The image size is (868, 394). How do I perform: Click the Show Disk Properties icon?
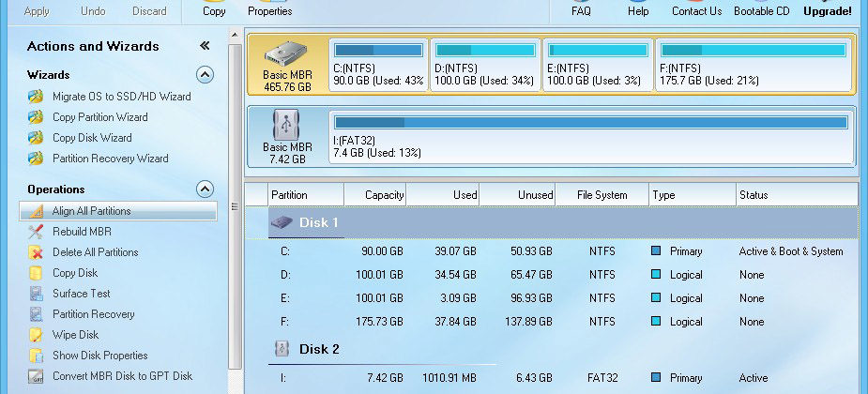click(x=36, y=356)
